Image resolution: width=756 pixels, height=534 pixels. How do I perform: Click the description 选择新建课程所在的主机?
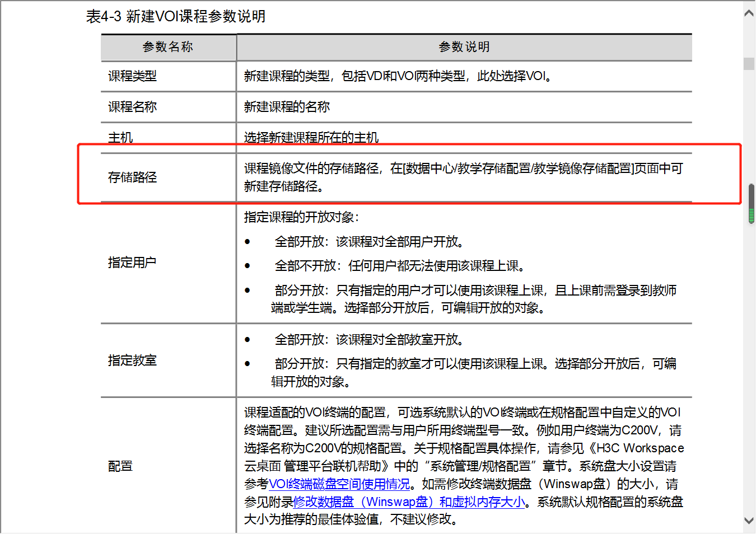pyautogui.click(x=311, y=138)
